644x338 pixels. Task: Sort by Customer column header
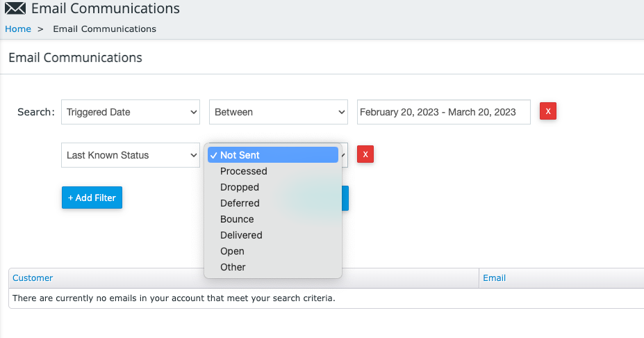(33, 278)
